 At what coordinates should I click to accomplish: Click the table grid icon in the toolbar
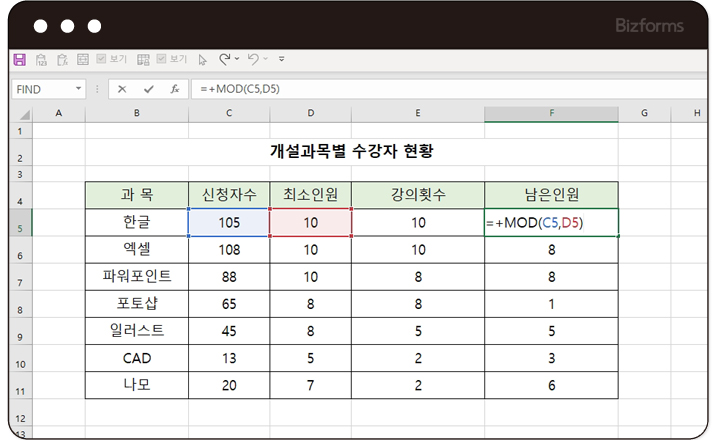pos(143,59)
